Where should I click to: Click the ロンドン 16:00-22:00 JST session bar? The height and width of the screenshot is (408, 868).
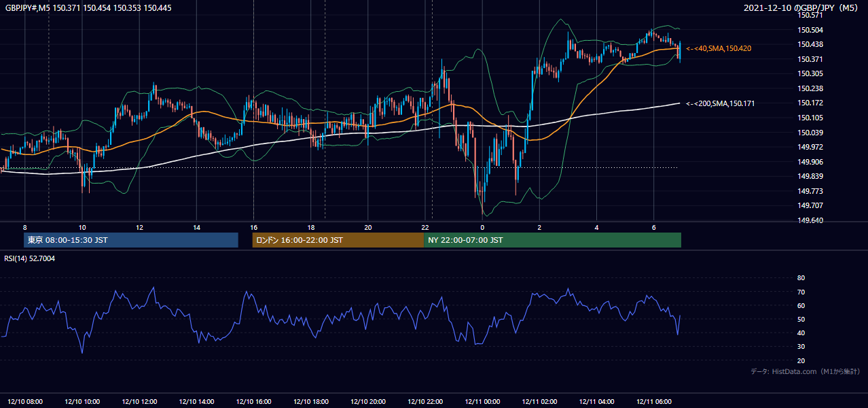point(338,240)
